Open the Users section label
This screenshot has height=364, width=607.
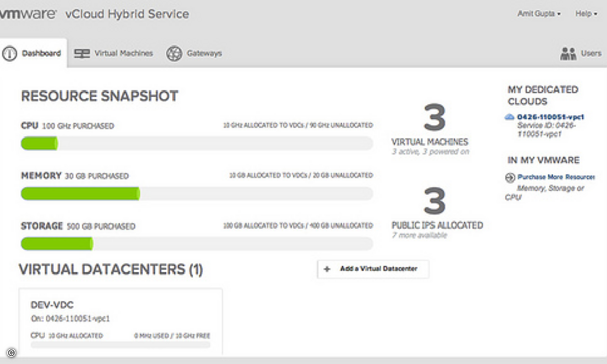591,53
